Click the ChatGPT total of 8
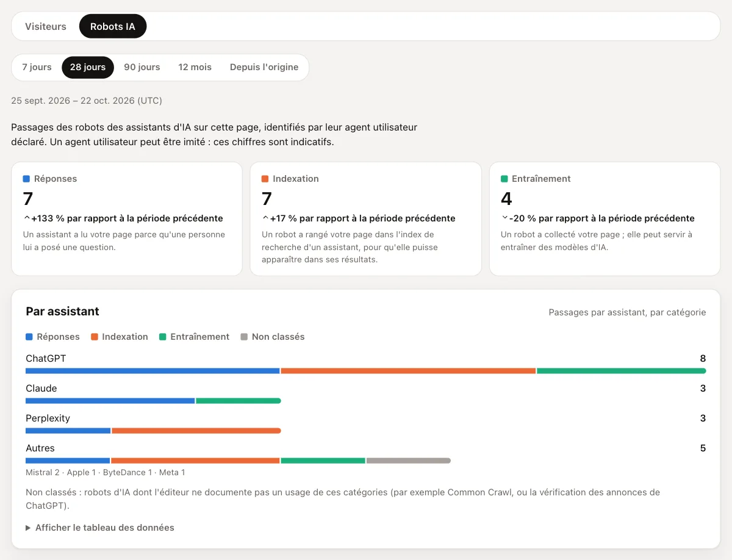The image size is (732, 560). [703, 359]
